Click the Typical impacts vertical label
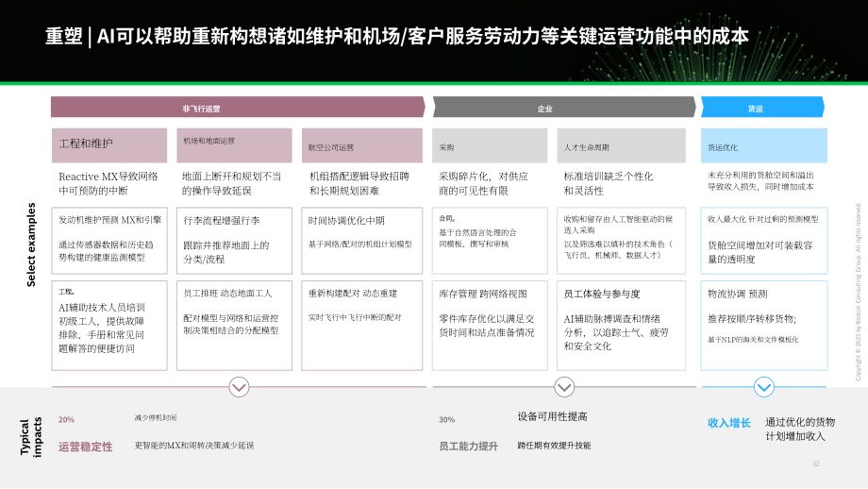This screenshot has width=868, height=489. [x=31, y=437]
